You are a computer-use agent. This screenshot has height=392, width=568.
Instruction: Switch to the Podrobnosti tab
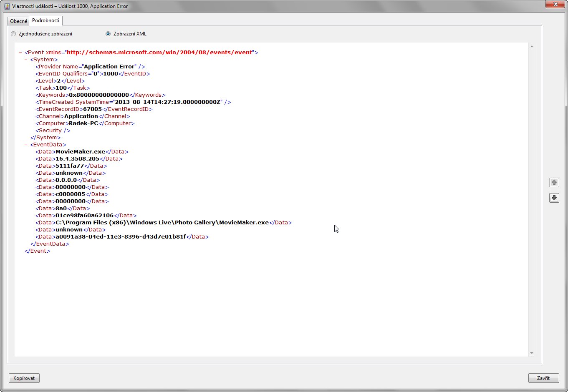coord(46,20)
